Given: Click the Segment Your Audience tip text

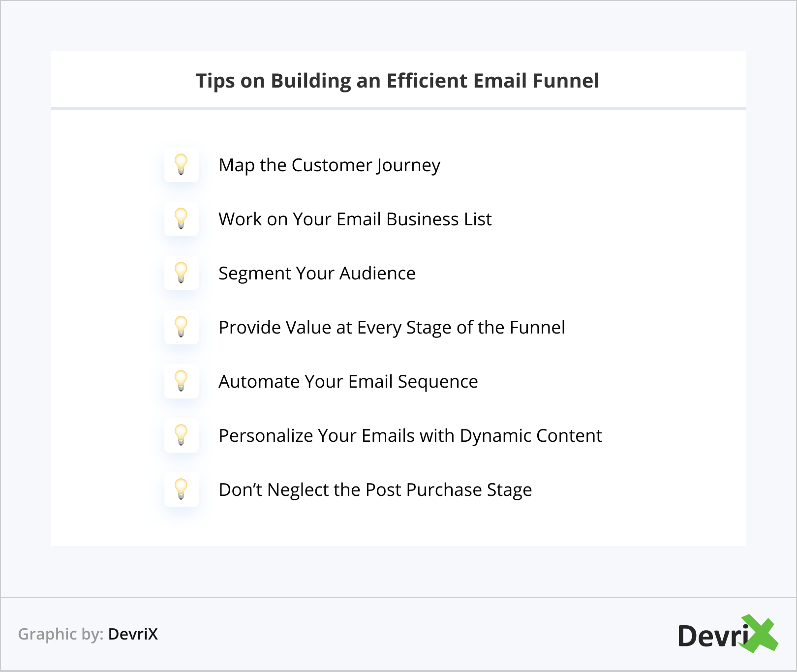Looking at the screenshot, I should [317, 274].
